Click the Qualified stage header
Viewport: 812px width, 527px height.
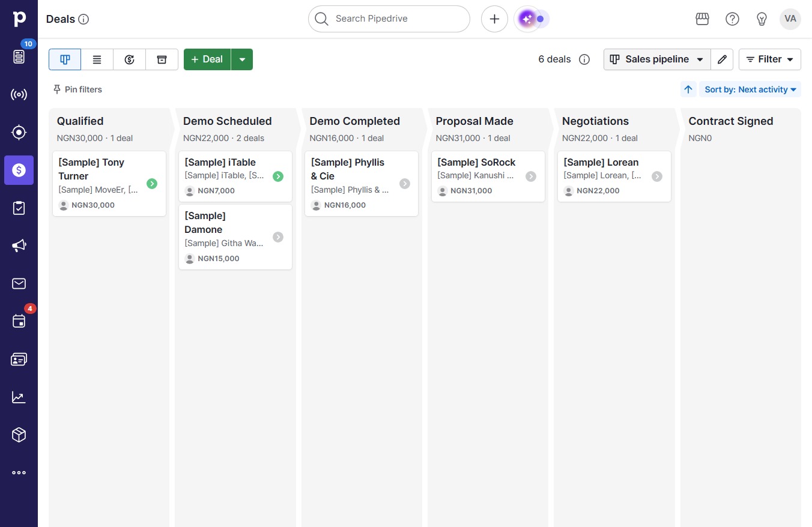(80, 121)
